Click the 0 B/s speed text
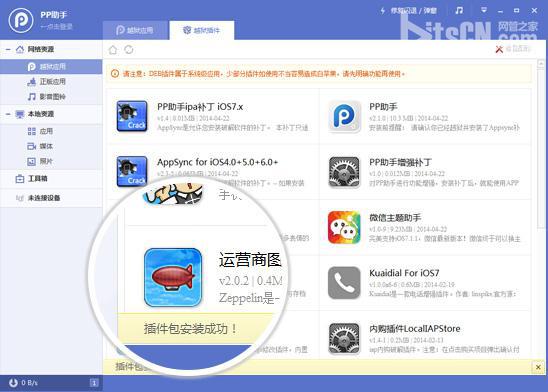This screenshot has width=548, height=392. click(29, 383)
